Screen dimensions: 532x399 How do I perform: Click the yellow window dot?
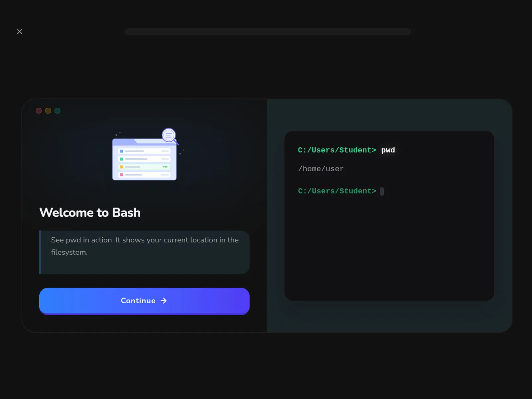pyautogui.click(x=48, y=111)
